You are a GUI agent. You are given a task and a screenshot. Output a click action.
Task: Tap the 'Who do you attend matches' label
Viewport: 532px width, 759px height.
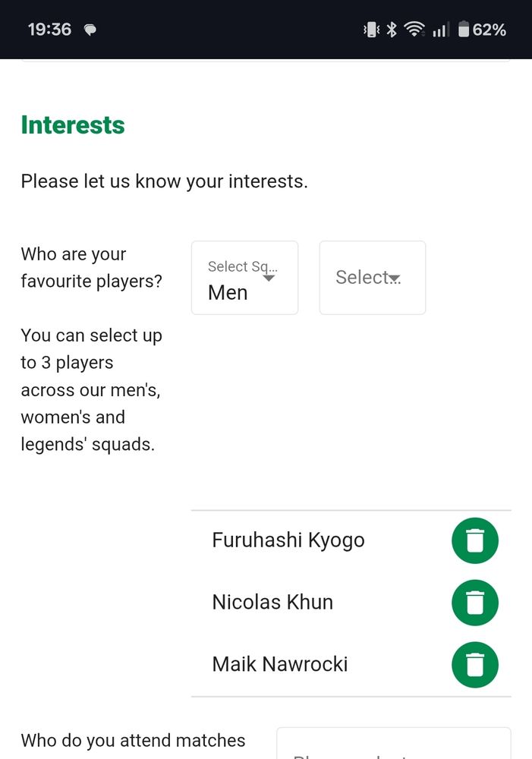(x=133, y=741)
